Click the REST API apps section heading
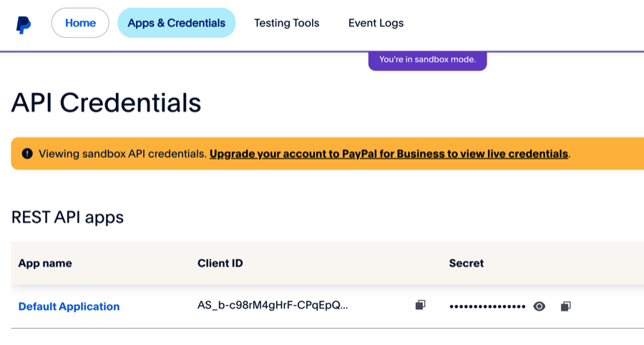The width and height of the screenshot is (644, 345). point(67,218)
